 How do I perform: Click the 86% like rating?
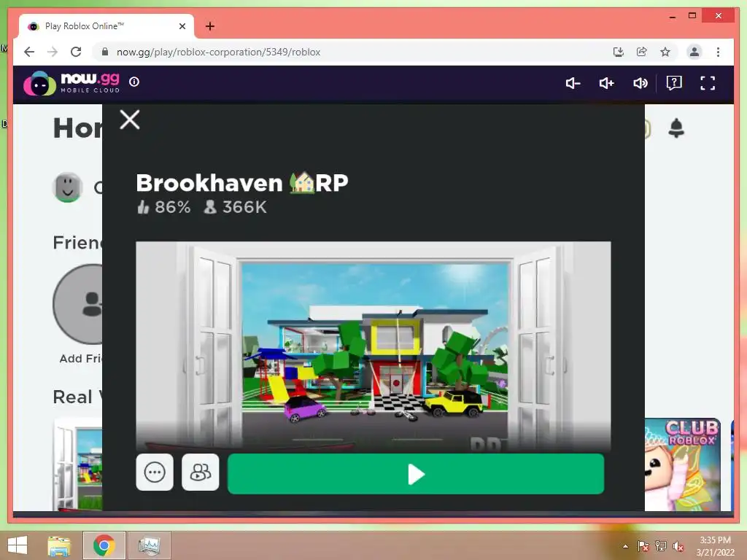tap(164, 207)
